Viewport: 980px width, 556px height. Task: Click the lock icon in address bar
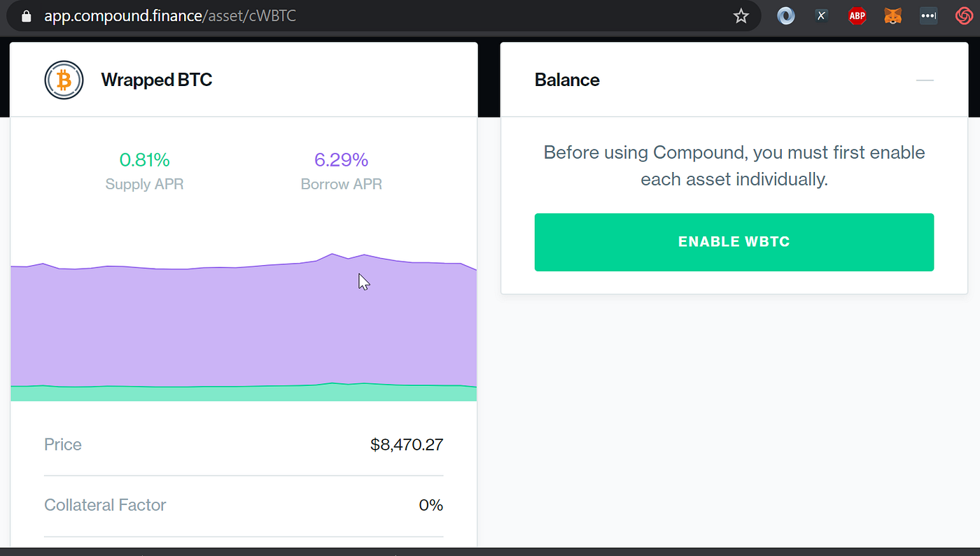[27, 15]
